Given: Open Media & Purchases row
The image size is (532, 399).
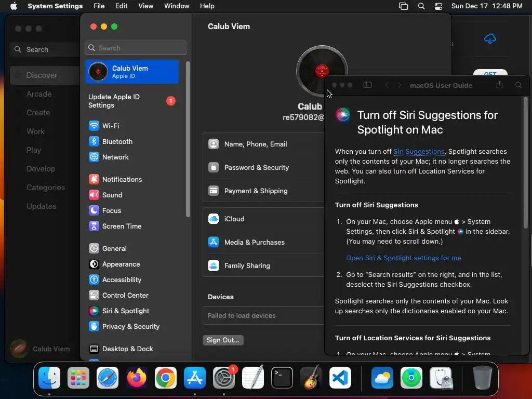Looking at the screenshot, I should 263,243.
